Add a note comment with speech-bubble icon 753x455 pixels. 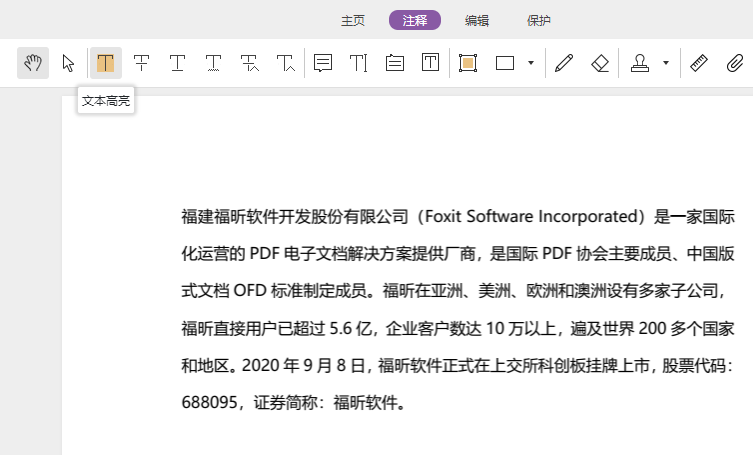(x=323, y=63)
